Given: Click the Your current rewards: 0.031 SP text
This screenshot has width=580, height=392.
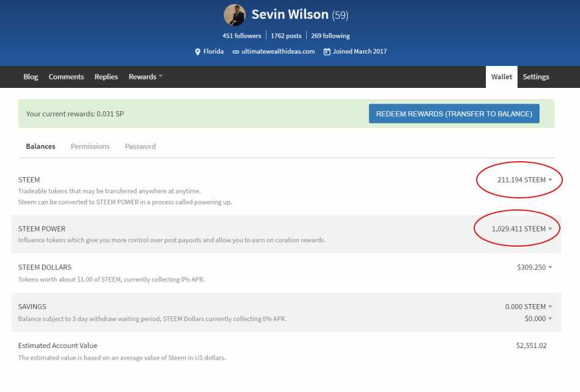Looking at the screenshot, I should click(75, 114).
